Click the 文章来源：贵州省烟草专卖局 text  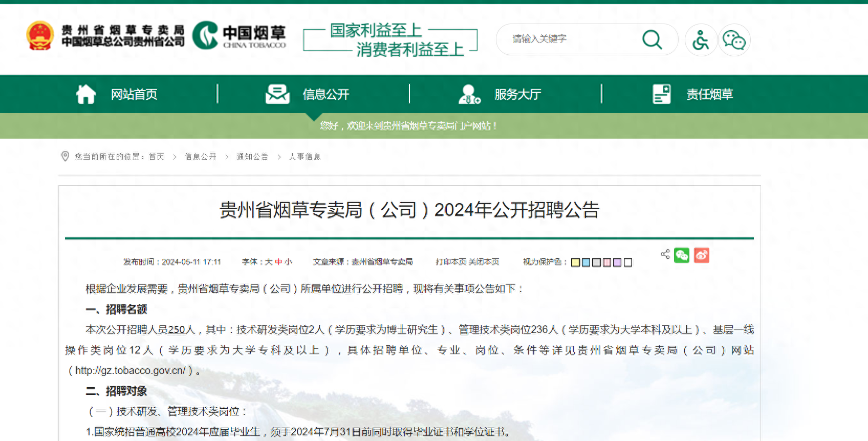[363, 262]
